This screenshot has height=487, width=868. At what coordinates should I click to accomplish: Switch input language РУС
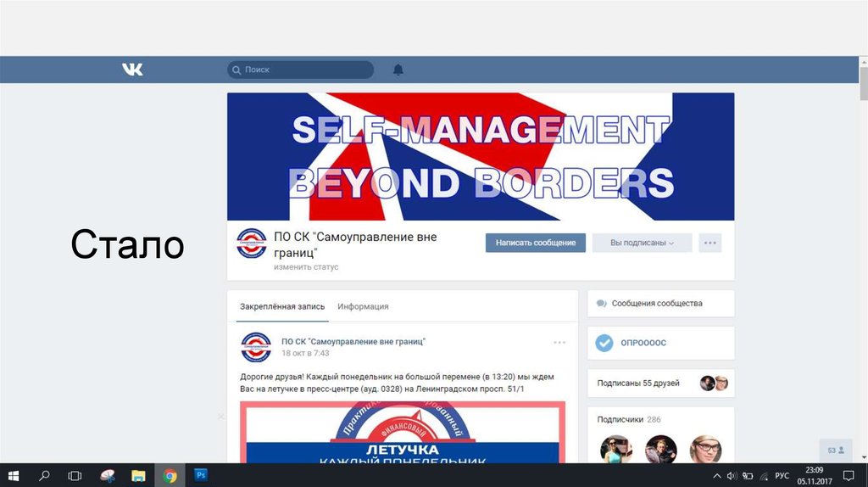[782, 475]
